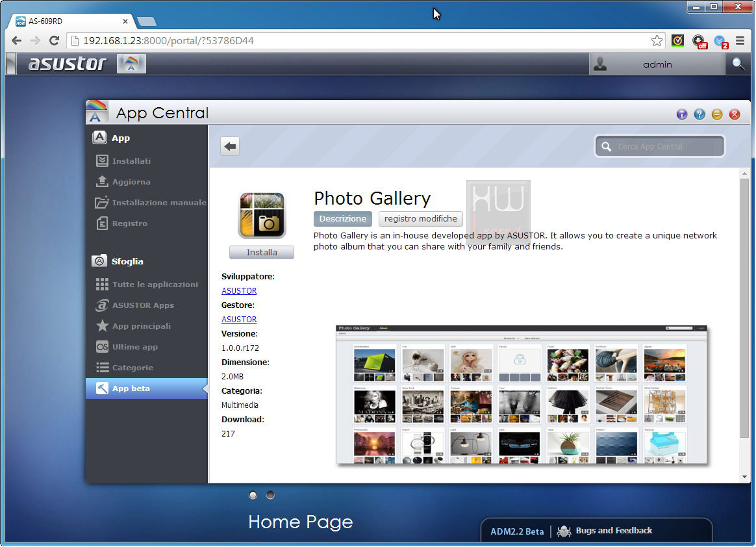Click the 'Photo Gallery' title heading
This screenshot has width=756, height=547.
(x=372, y=198)
